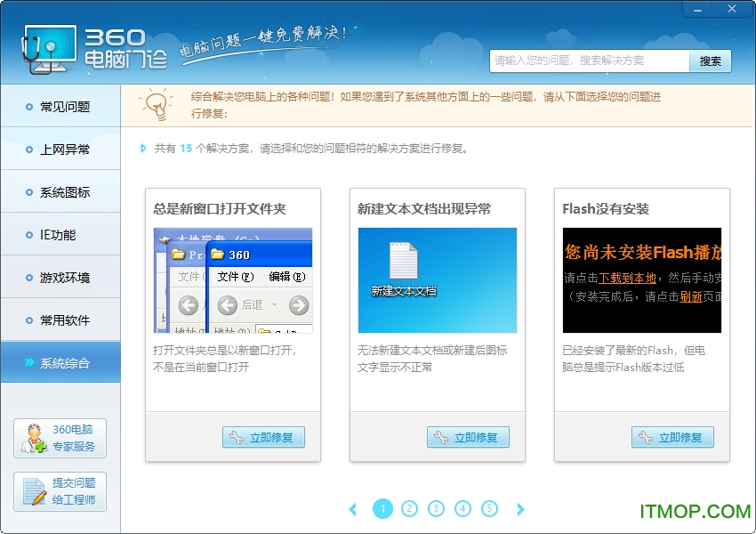Click 立即修复 under 总是新窗口打开文件夹
Viewport: 756px width, 534px height.
click(x=263, y=437)
